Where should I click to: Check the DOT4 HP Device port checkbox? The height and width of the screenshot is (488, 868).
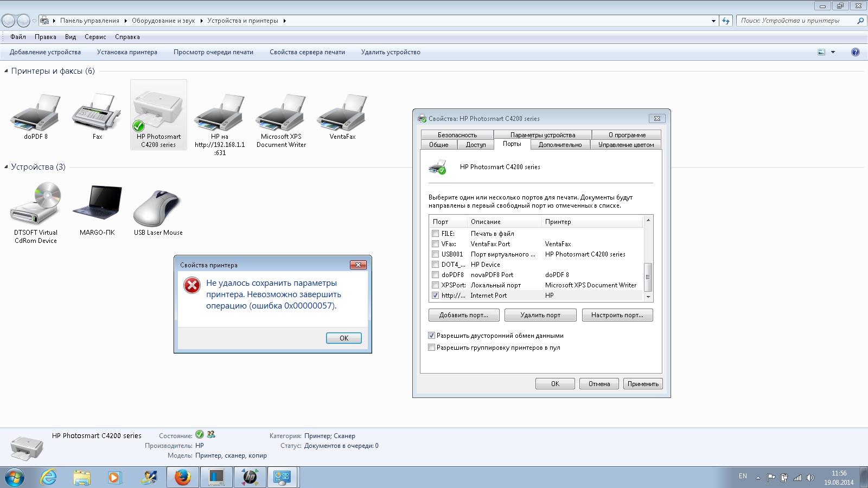(435, 264)
